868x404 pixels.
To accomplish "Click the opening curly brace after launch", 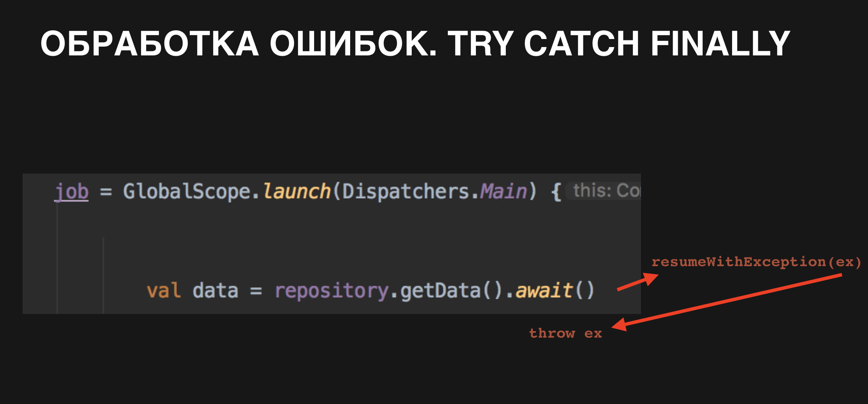I will 556,192.
